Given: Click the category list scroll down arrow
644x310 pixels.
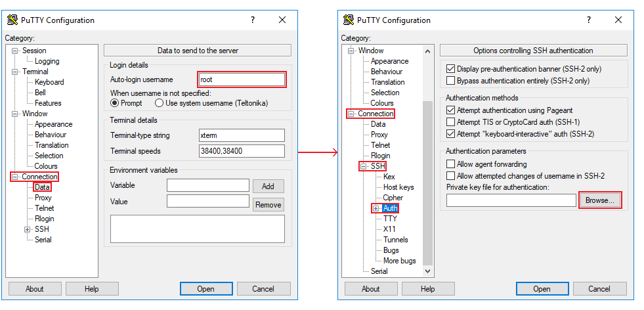Looking at the screenshot, I should [428, 271].
